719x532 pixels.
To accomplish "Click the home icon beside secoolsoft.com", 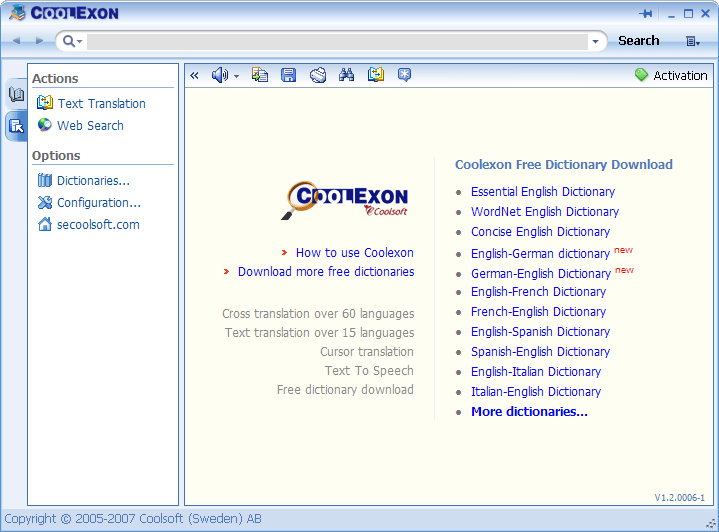I will pos(45,224).
